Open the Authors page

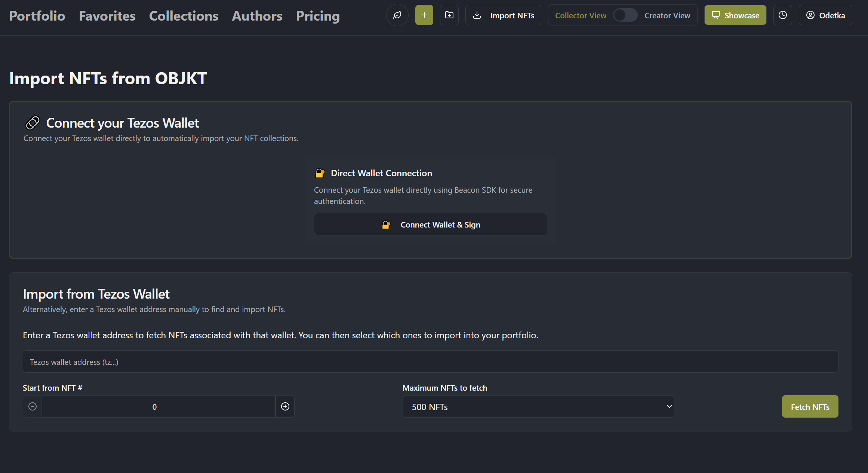click(x=257, y=16)
